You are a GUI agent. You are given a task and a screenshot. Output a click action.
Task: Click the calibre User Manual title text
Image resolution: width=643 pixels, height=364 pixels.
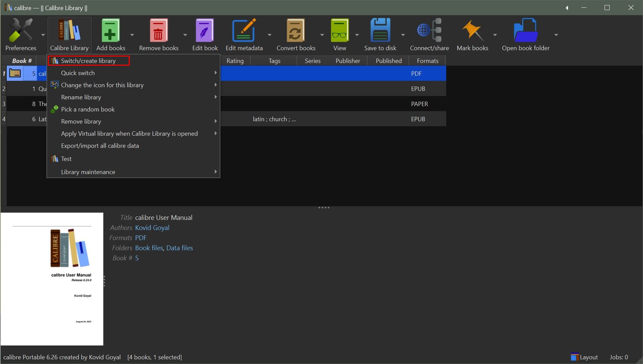click(x=164, y=218)
